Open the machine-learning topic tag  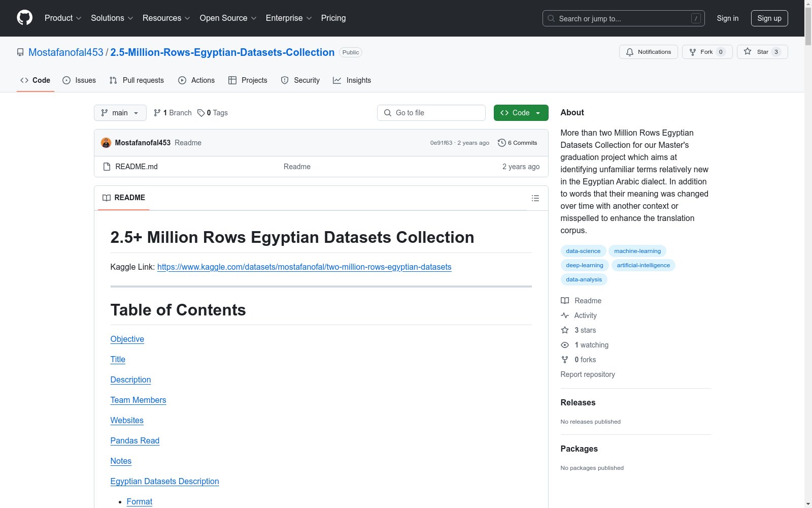637,251
